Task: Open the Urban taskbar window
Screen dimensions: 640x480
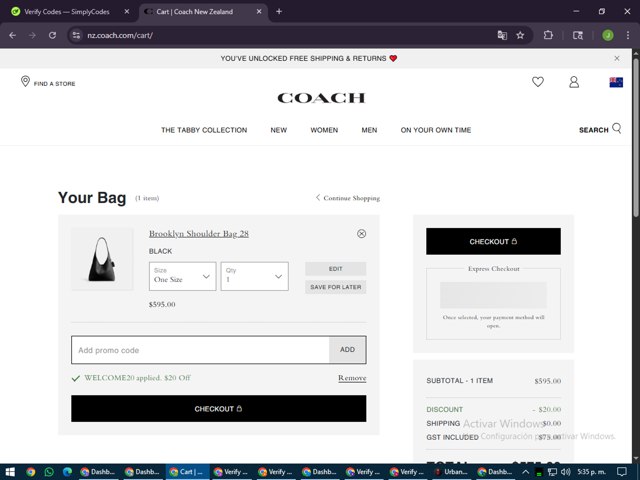Action: [x=451, y=472]
